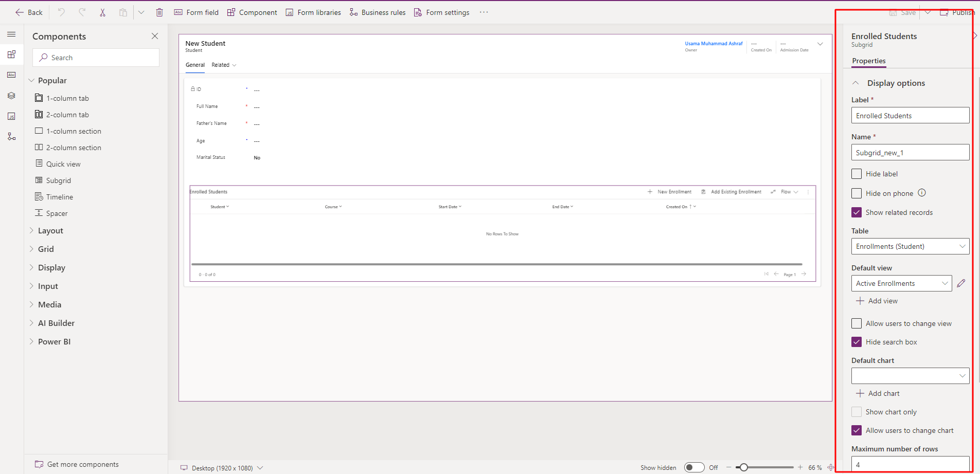Open the Business rules menu item
Image resolution: width=980 pixels, height=474 pixels.
click(378, 12)
